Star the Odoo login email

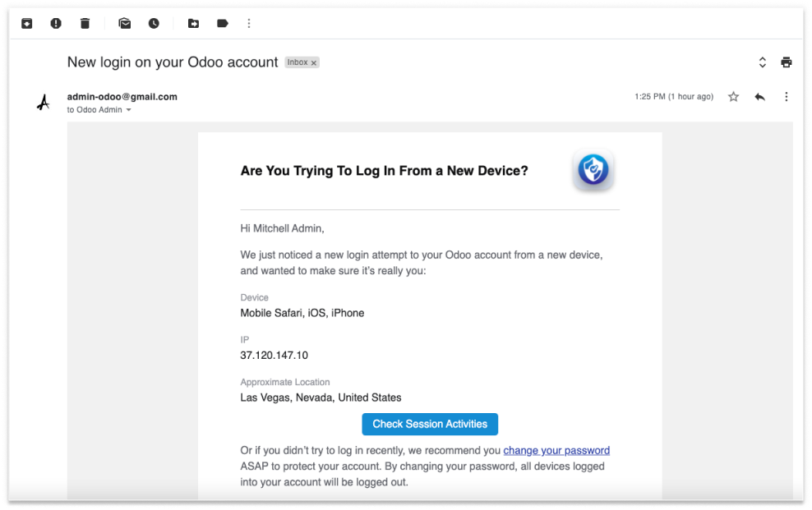tap(733, 97)
